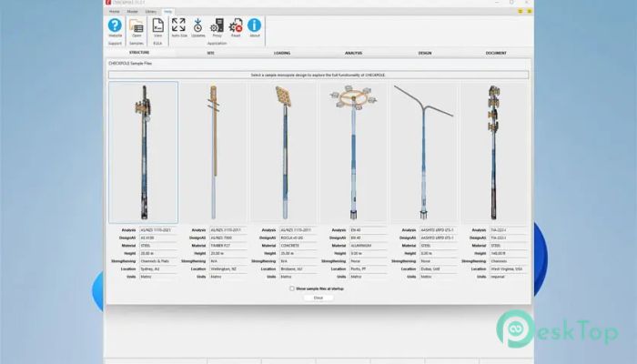Go to the SITE workflow tab

click(x=210, y=53)
